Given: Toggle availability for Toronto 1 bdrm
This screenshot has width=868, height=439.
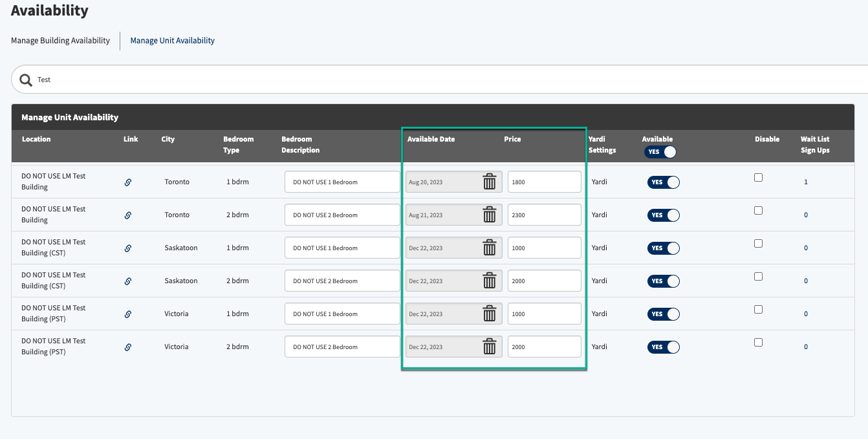Looking at the screenshot, I should point(664,182).
